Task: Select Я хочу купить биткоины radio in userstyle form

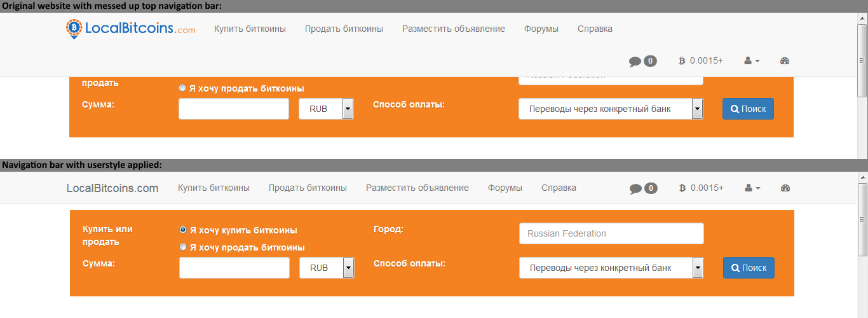Action: (184, 230)
